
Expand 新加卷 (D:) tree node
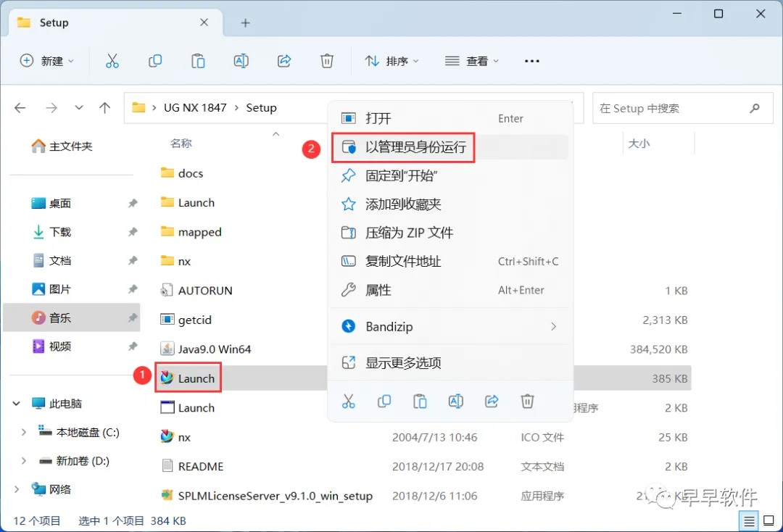coord(23,461)
